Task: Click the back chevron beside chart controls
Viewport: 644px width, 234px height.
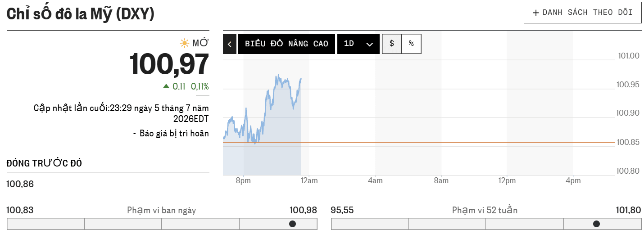Action: pos(230,44)
